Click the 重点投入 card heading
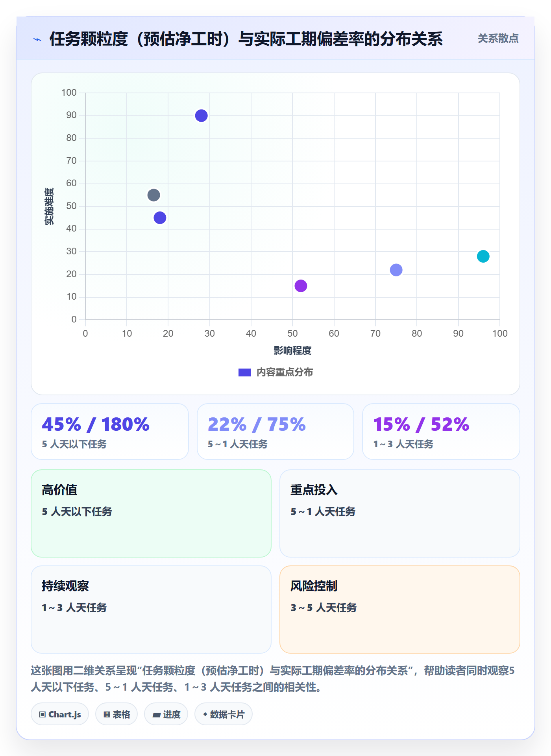Image resolution: width=551 pixels, height=756 pixels. pos(314,490)
